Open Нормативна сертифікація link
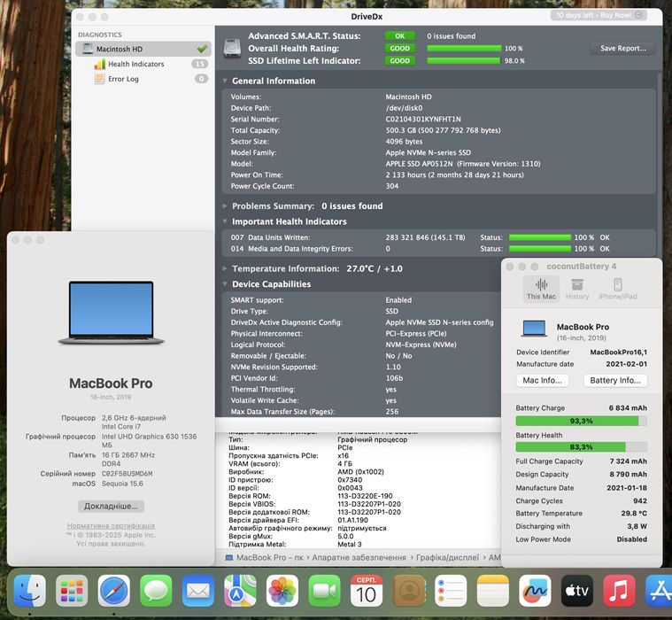The image size is (672, 620). pos(111,525)
